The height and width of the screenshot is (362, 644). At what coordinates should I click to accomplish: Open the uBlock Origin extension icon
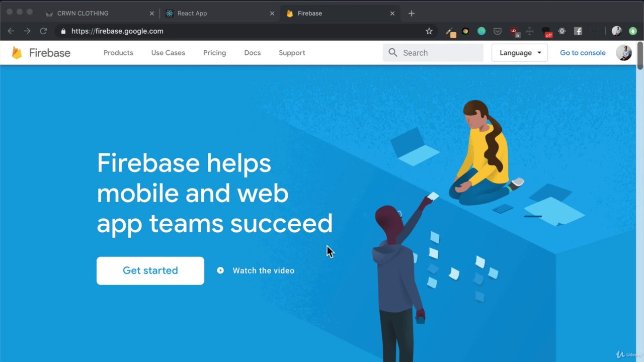[514, 32]
